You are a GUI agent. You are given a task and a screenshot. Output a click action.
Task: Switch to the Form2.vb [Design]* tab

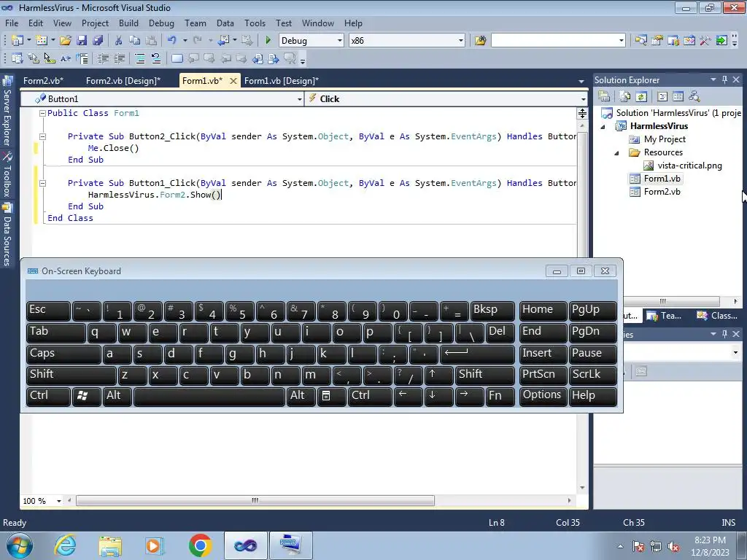coord(123,80)
